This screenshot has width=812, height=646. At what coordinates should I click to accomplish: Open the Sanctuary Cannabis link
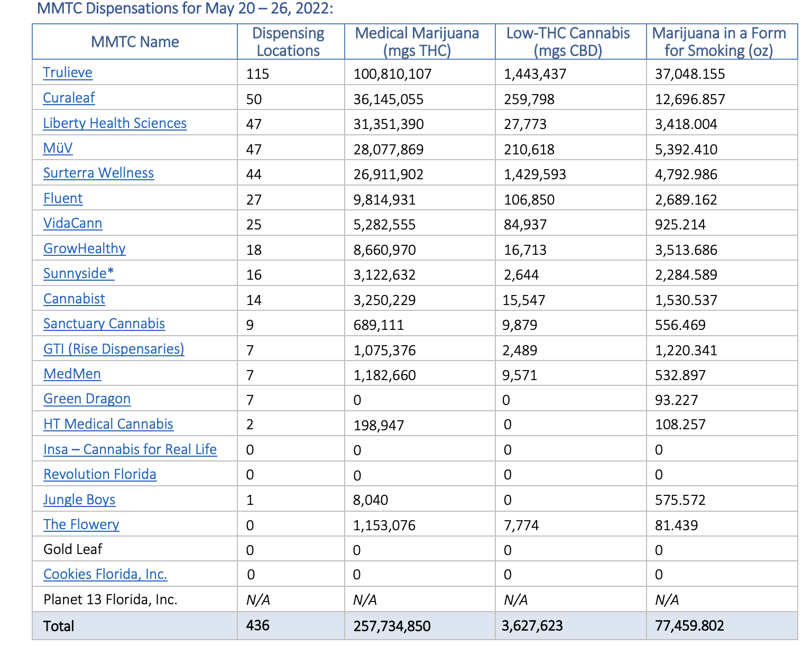pos(104,324)
